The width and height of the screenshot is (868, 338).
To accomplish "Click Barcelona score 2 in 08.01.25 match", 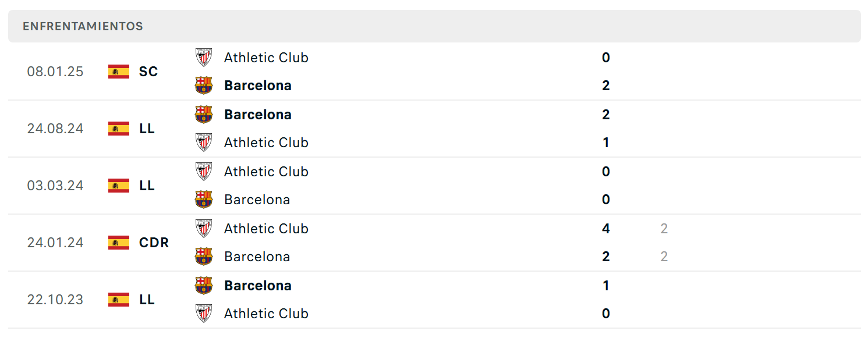I will click(606, 86).
